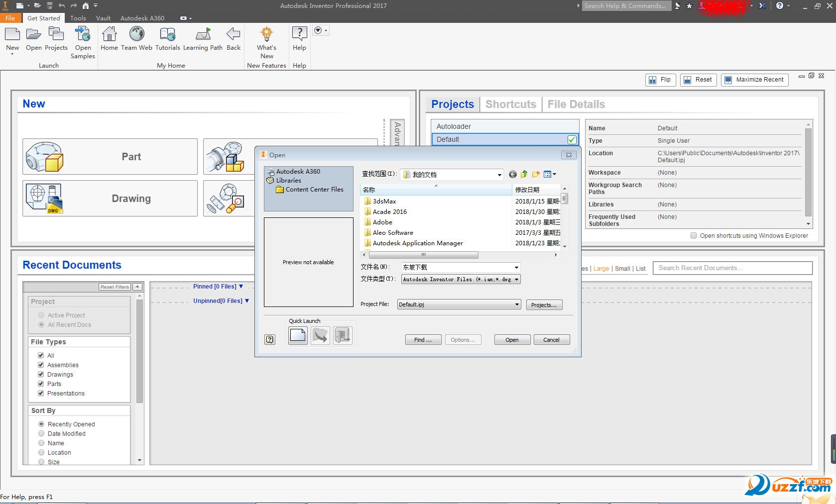The width and height of the screenshot is (836, 504).
Task: Click Cancel in Open dialog
Action: point(551,340)
